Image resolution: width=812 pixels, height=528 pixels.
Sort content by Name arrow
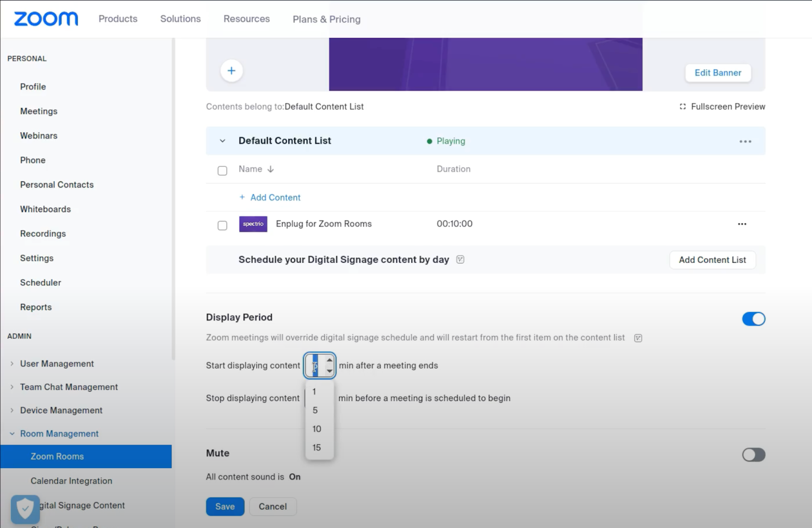pyautogui.click(x=270, y=169)
